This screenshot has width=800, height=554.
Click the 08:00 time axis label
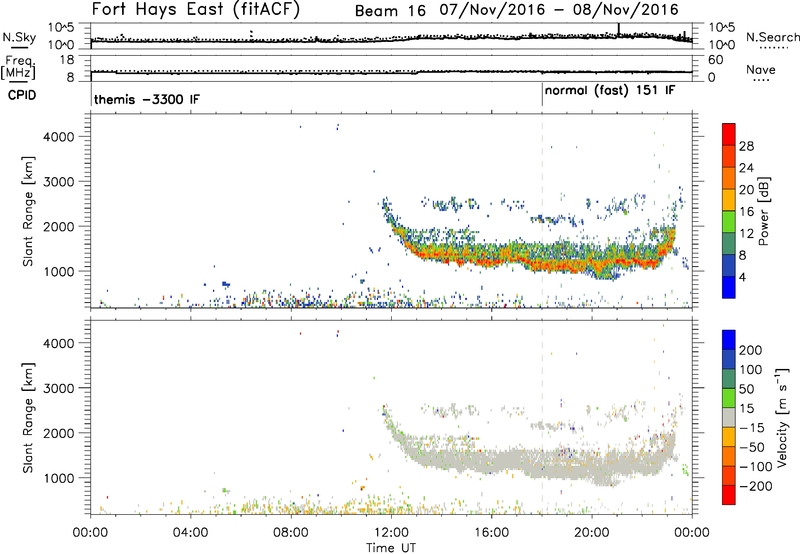291,533
